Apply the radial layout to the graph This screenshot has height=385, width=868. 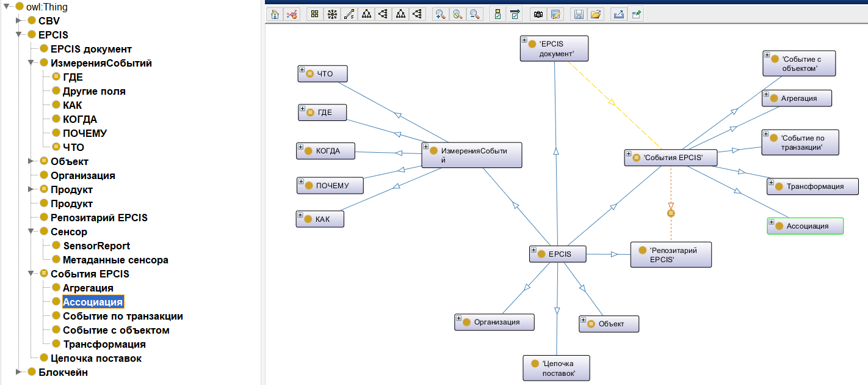(x=332, y=14)
